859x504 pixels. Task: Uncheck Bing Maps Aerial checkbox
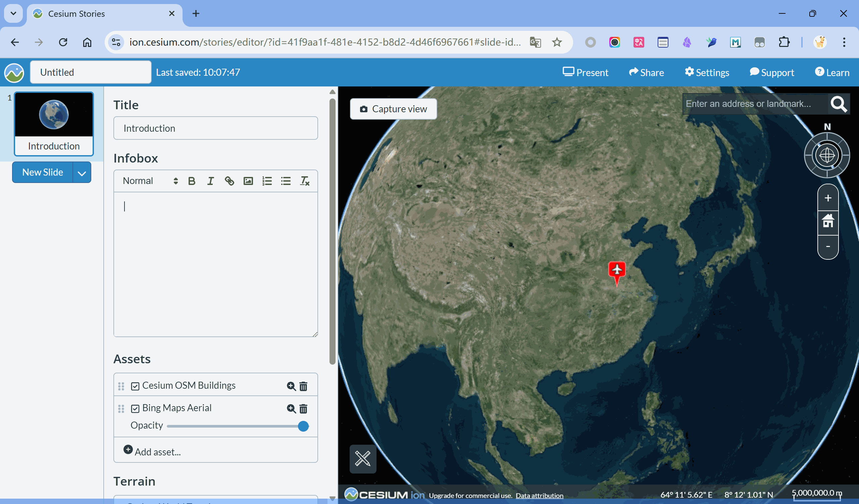(135, 408)
